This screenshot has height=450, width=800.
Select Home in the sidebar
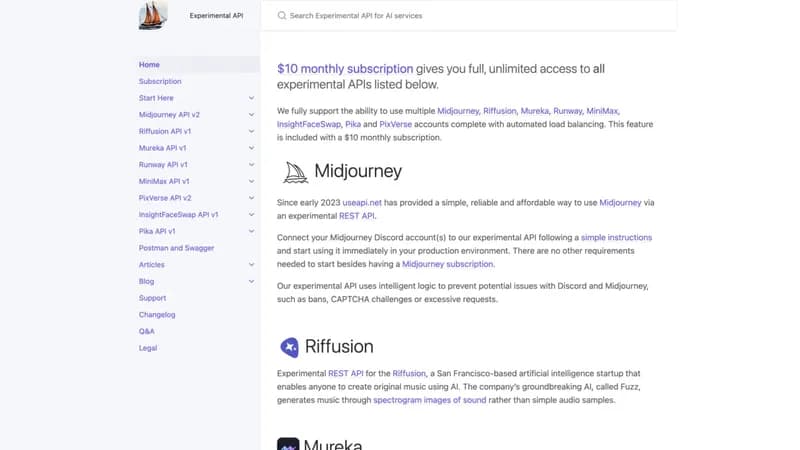coord(149,65)
